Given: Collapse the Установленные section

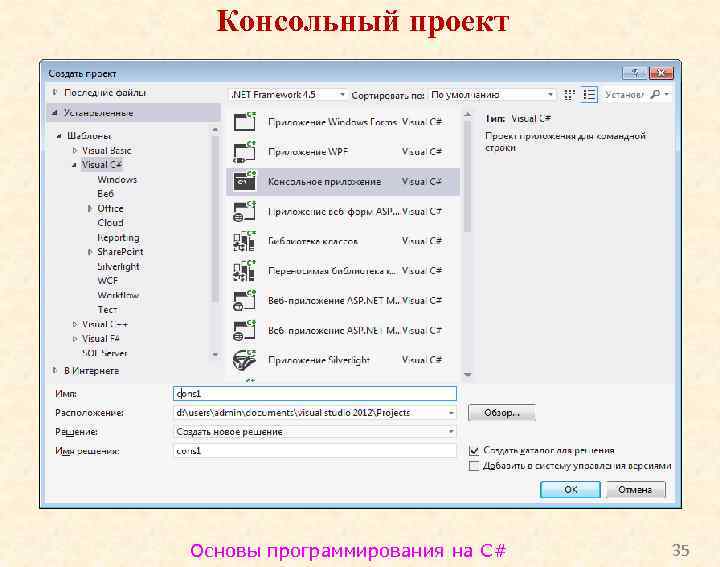Looking at the screenshot, I should coord(55,112).
